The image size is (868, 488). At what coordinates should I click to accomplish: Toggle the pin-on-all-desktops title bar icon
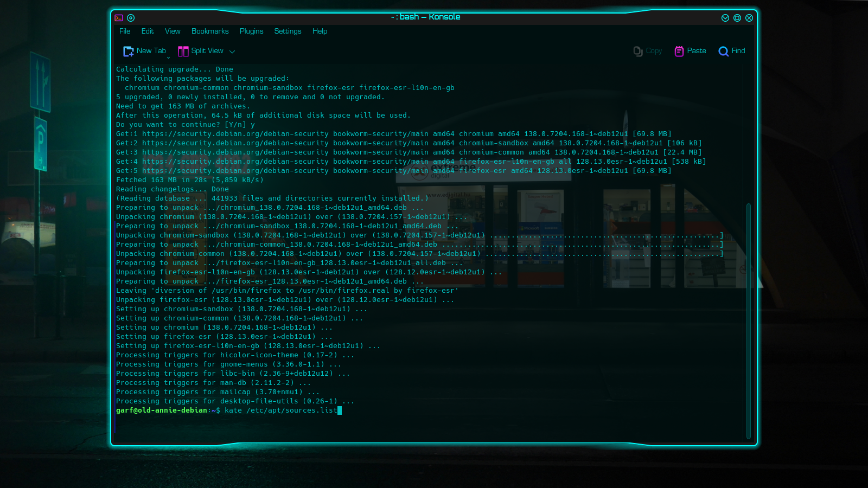click(131, 18)
